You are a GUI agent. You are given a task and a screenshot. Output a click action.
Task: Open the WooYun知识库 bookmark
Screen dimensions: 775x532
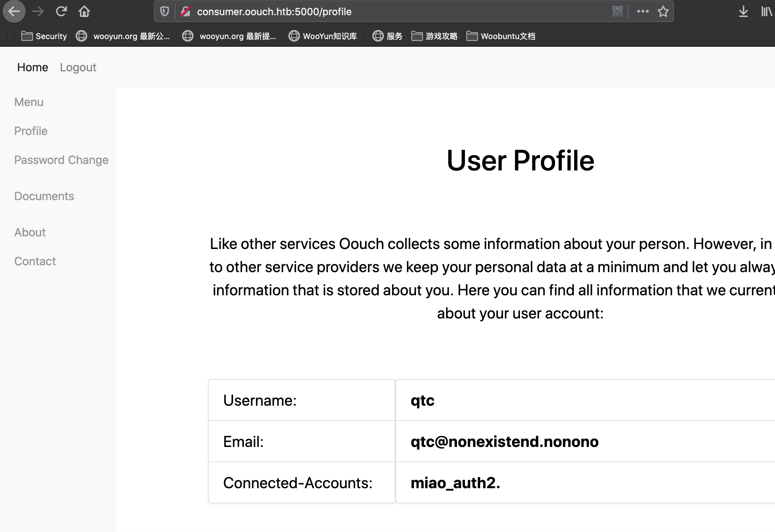323,36
